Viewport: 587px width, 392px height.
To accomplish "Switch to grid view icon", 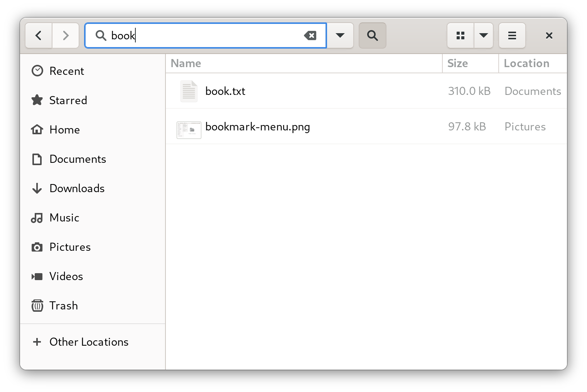I will (x=460, y=35).
